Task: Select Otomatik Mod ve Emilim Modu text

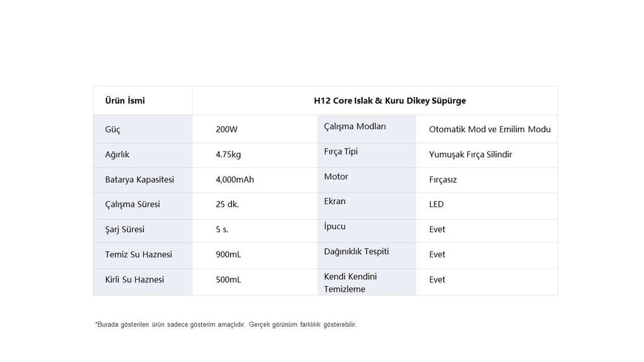Action: 490,129
